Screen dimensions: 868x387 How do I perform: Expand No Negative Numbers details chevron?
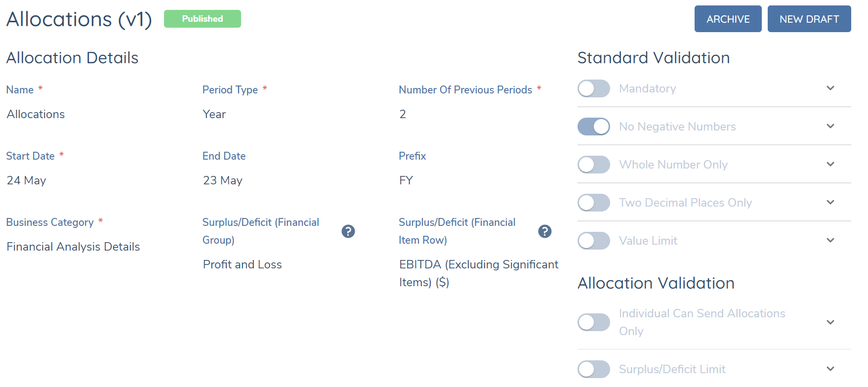point(830,126)
